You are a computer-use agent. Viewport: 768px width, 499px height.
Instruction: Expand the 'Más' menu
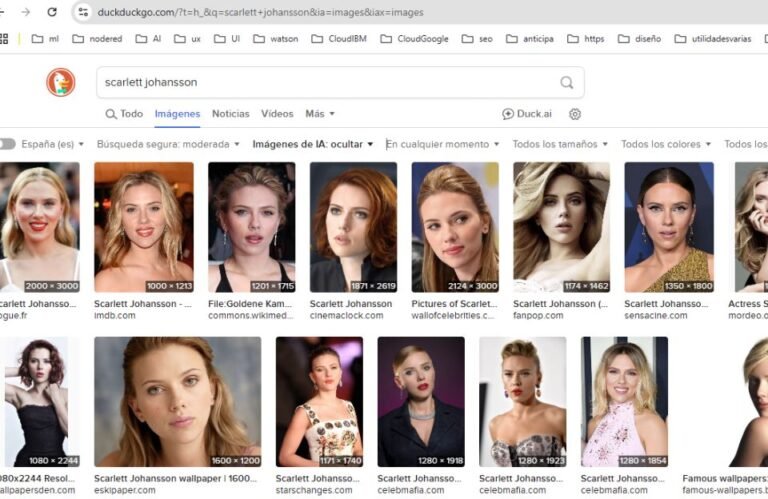click(320, 114)
